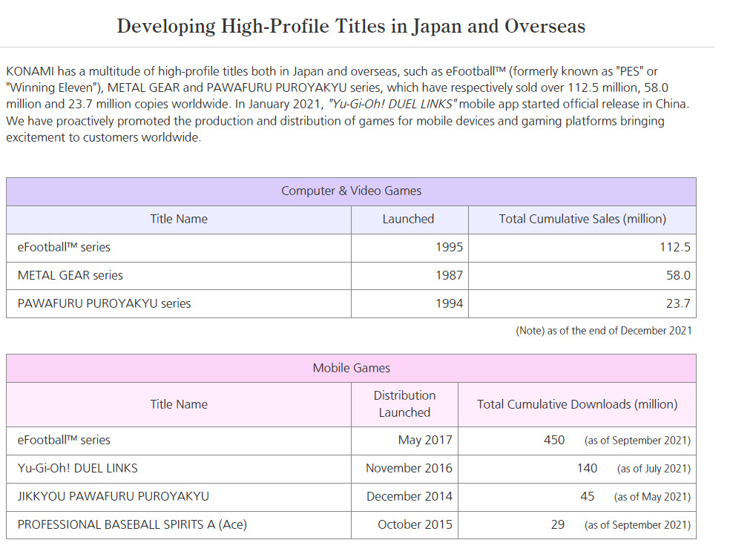
Task: Click the 'Developing High-Profile Titles' page heading
Action: pyautogui.click(x=351, y=27)
